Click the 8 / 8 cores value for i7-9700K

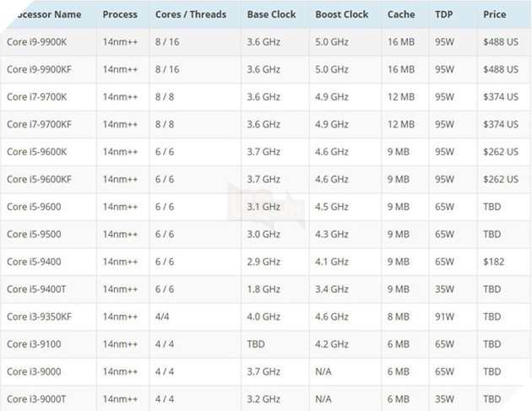click(165, 97)
